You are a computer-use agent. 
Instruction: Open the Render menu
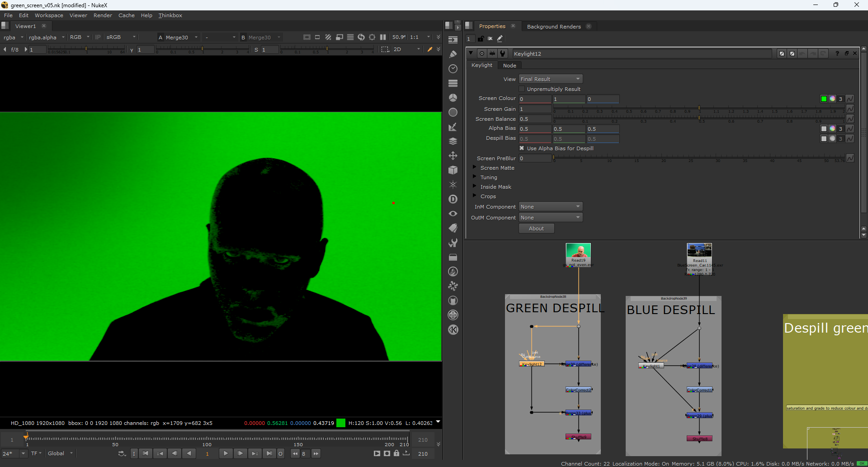tap(103, 15)
